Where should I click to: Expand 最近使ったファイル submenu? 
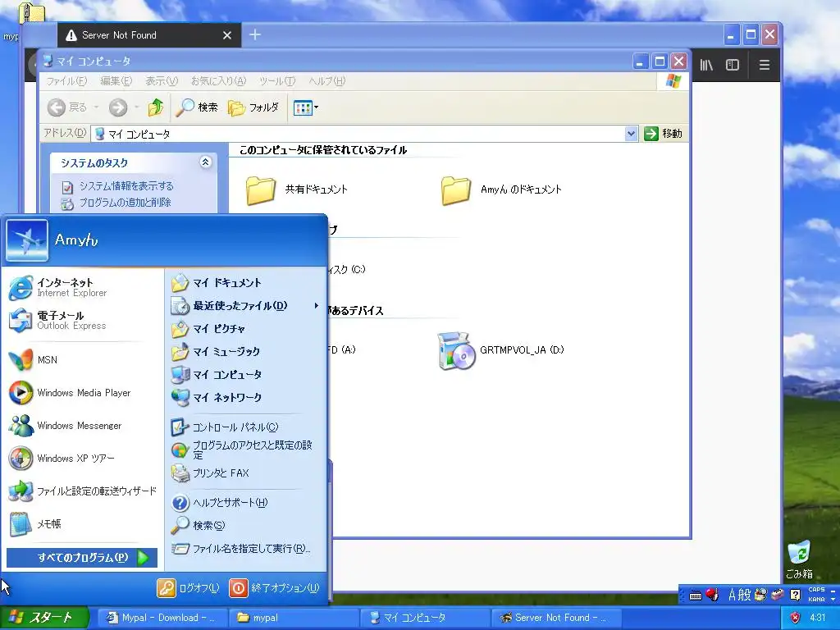tap(244, 305)
